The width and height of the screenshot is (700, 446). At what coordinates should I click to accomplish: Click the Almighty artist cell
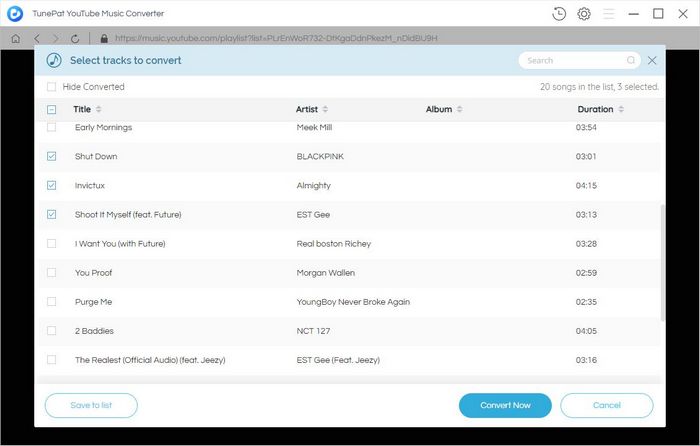[313, 185]
